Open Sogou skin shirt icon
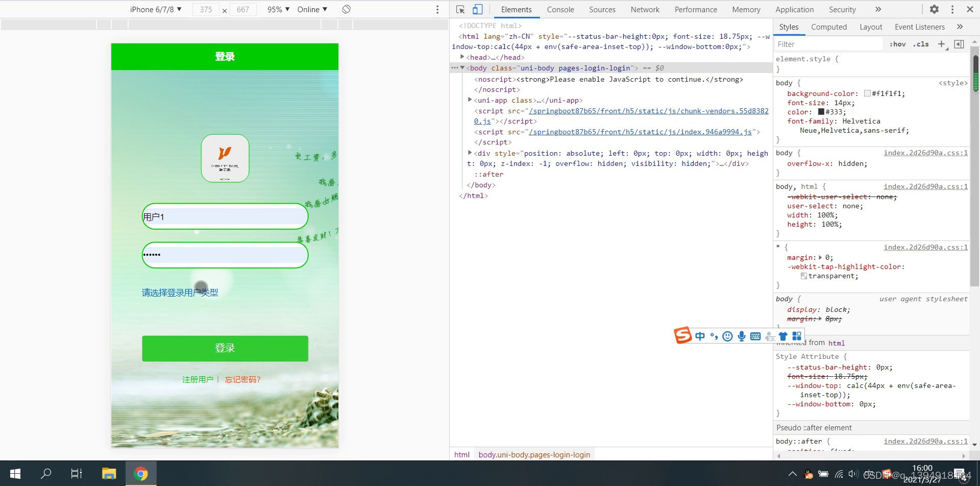 coord(783,336)
